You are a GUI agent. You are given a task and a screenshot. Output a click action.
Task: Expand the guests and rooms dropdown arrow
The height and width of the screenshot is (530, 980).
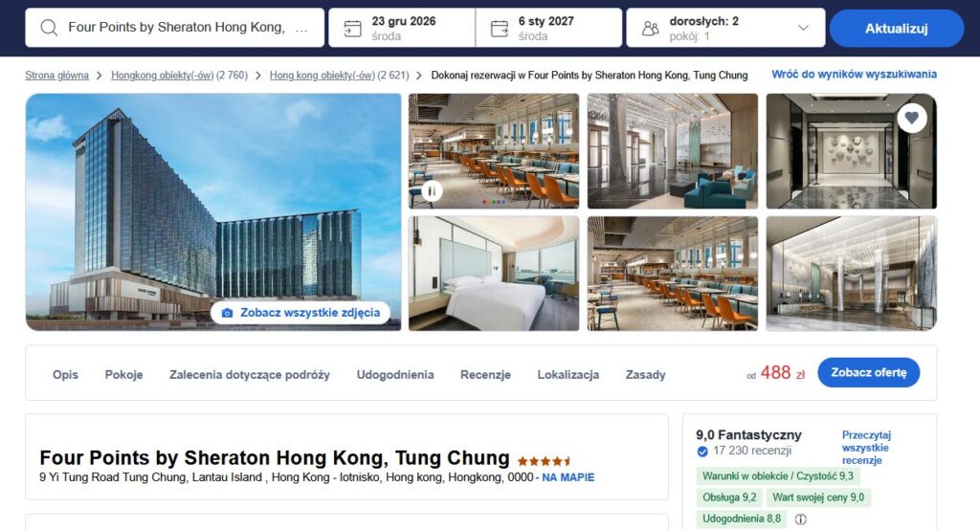[804, 28]
